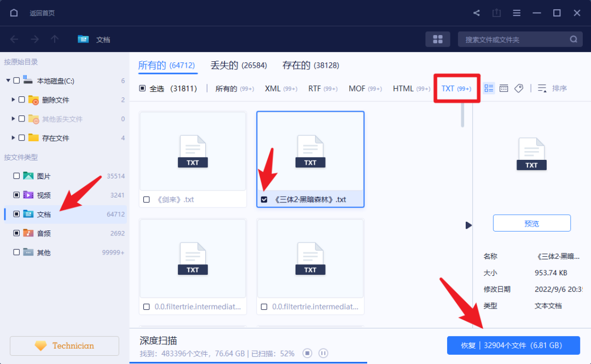Viewport: 591px width, 364px height.
Task: Expand the 删除文件 tree node
Action: coord(13,100)
